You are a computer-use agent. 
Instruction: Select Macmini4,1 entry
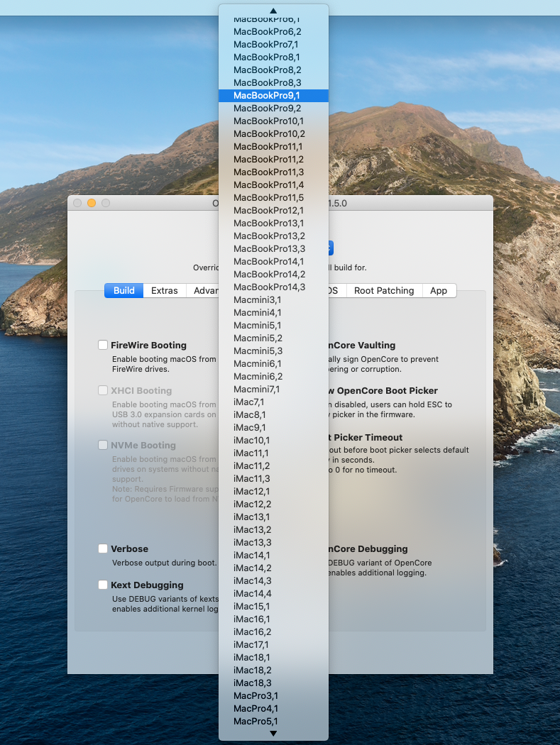[x=273, y=313]
